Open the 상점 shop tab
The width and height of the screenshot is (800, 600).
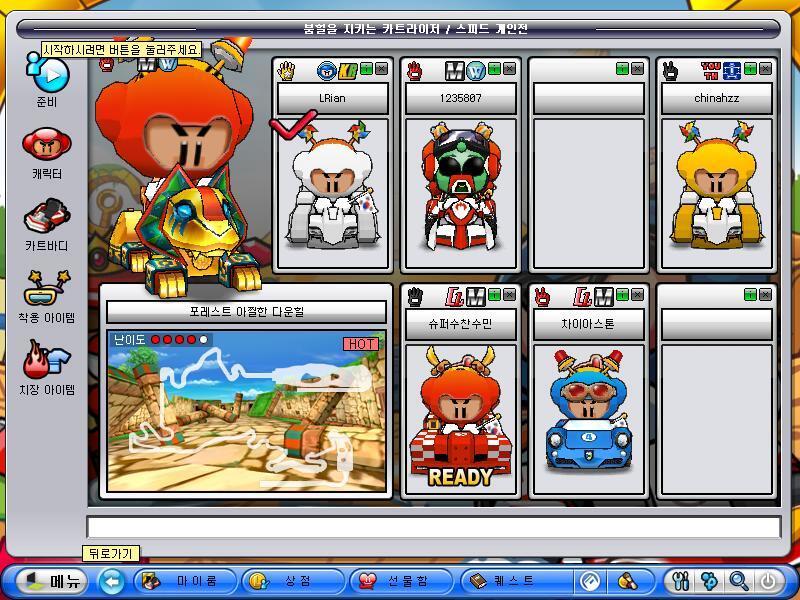pyautogui.click(x=291, y=580)
